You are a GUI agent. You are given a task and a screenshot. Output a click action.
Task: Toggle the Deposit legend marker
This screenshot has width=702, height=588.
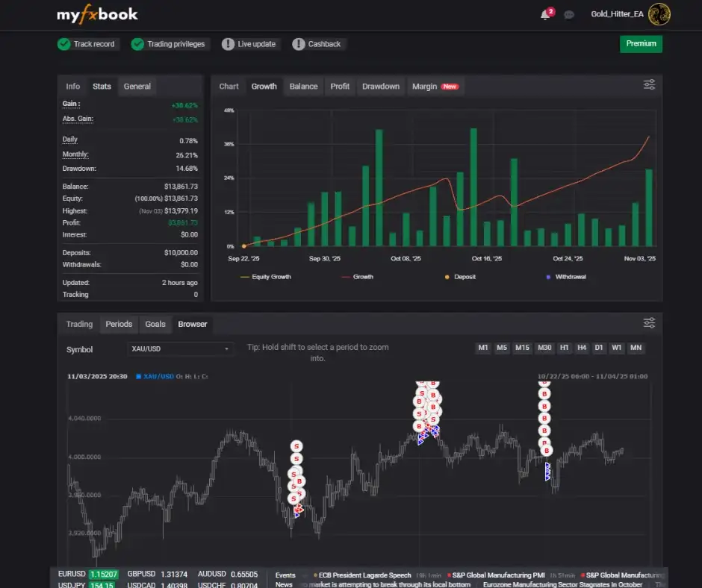pyautogui.click(x=448, y=277)
